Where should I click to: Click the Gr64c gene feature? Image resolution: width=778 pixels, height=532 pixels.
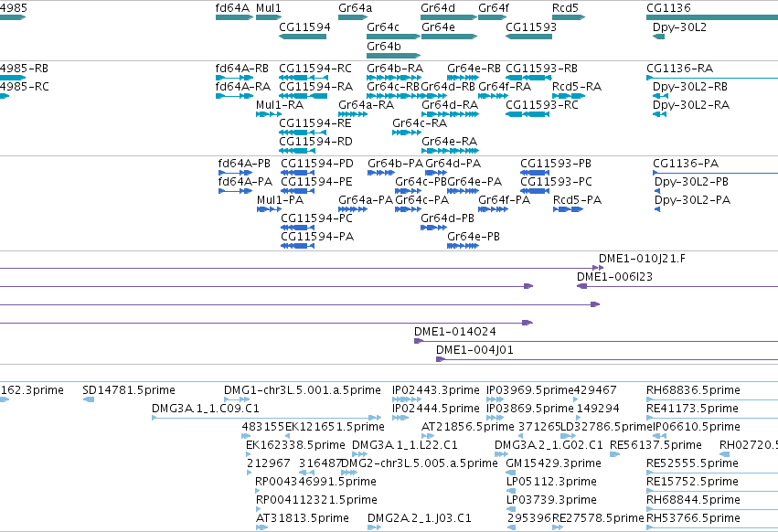tap(393, 37)
